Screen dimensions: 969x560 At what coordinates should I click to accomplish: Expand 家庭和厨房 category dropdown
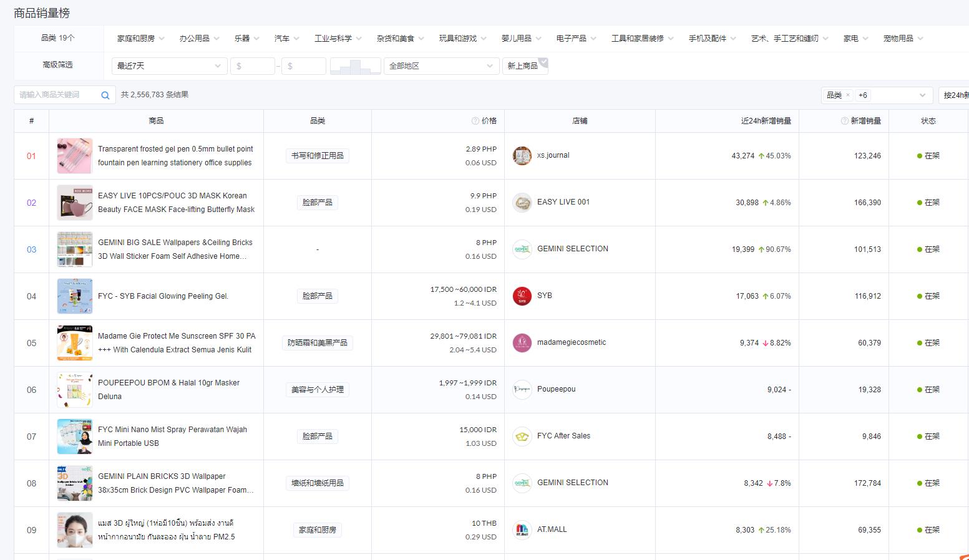[x=141, y=39]
